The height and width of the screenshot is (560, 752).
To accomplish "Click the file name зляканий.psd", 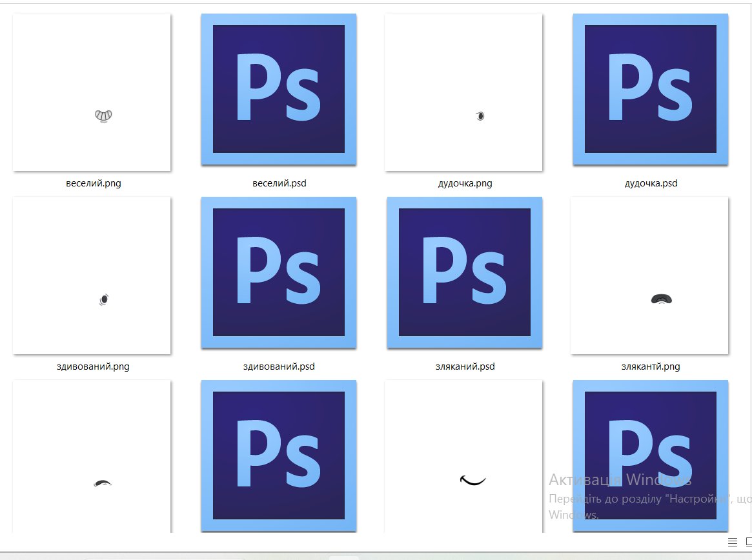I will (465, 366).
